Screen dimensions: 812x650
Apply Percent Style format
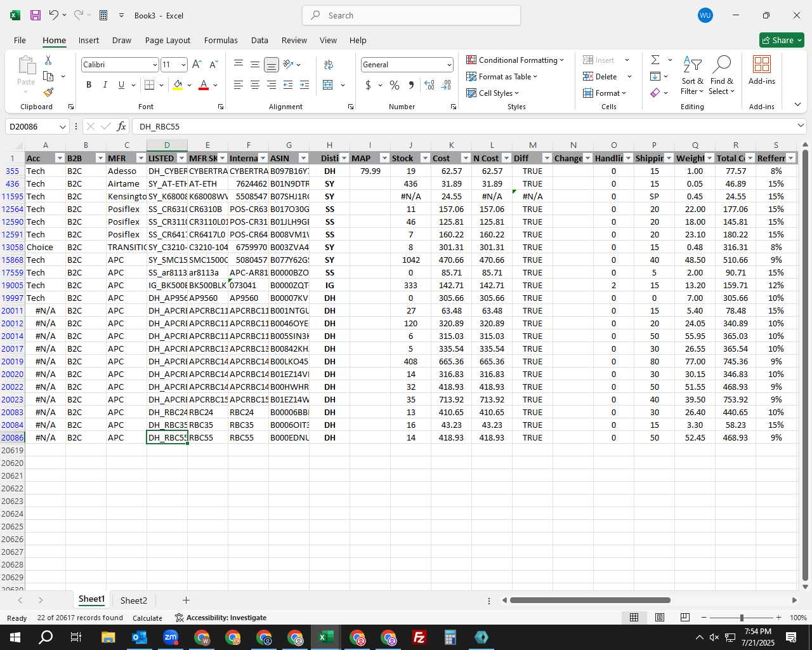(x=395, y=85)
